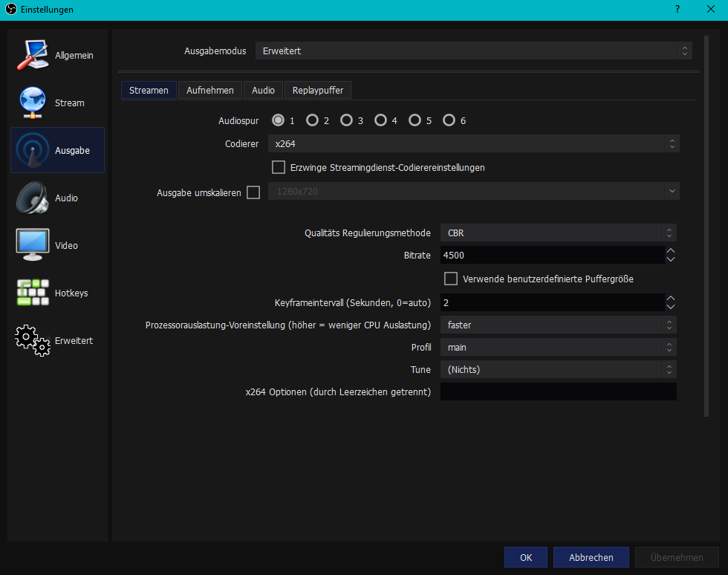The image size is (728, 575).
Task: Open the Prozessorauslastung-Voreinstellung faster dropdown
Action: pyautogui.click(x=558, y=325)
